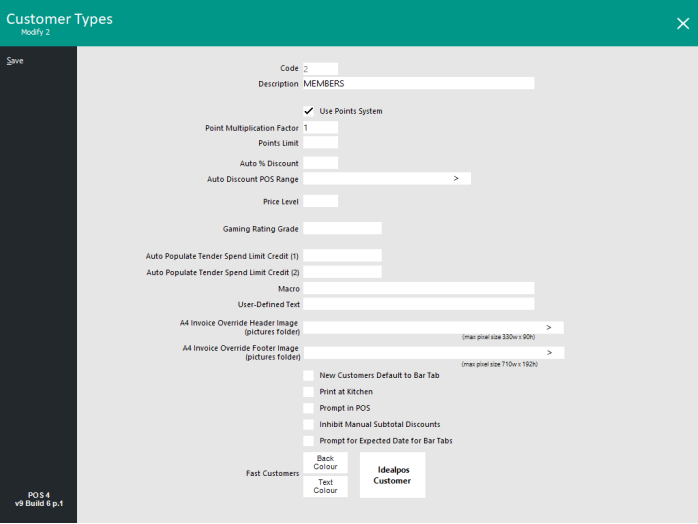Viewport: 698px width, 524px height.
Task: Click the 'max pixel size 330w x 90h' note
Action: point(499,337)
